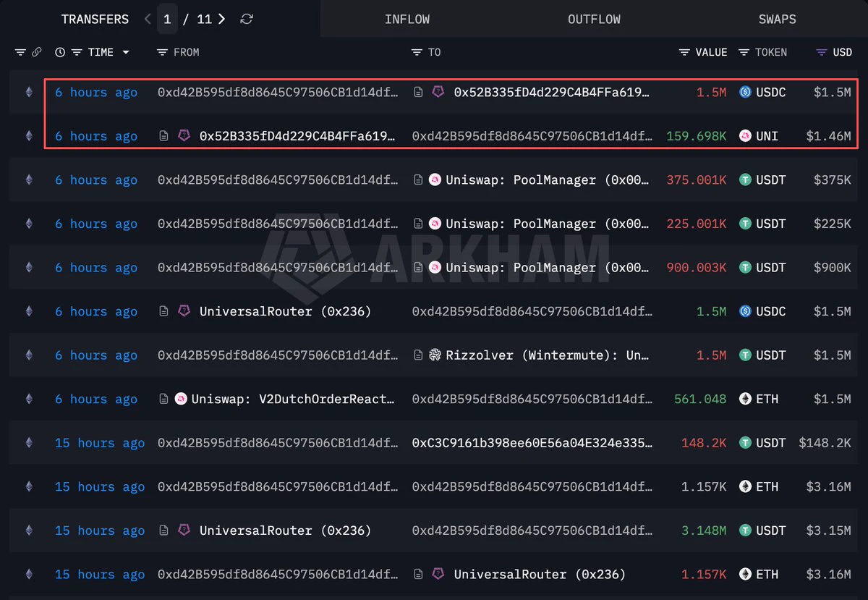Click the Ethereum icon in the 375.001K USDT row
Image resolution: width=868 pixels, height=600 pixels.
(x=29, y=179)
